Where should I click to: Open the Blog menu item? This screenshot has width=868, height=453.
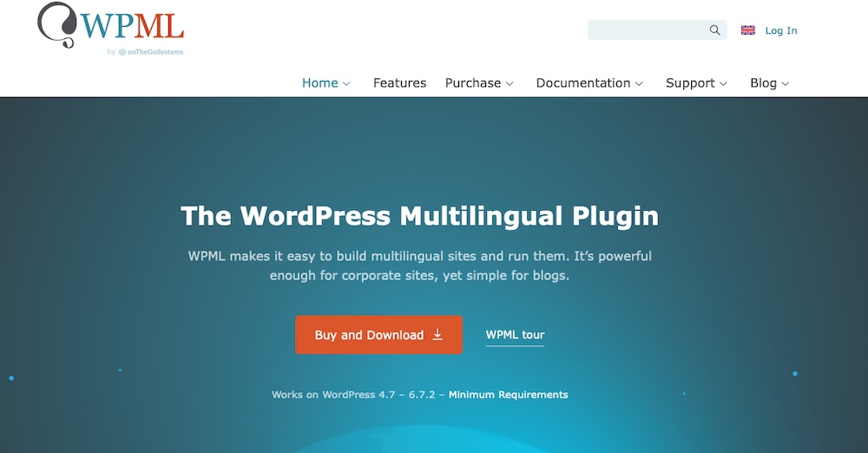pyautogui.click(x=763, y=83)
